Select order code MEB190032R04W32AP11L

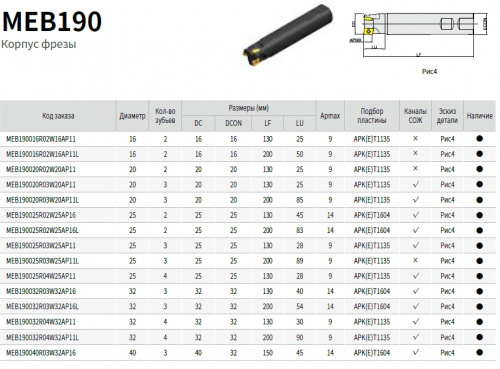[x=42, y=338]
